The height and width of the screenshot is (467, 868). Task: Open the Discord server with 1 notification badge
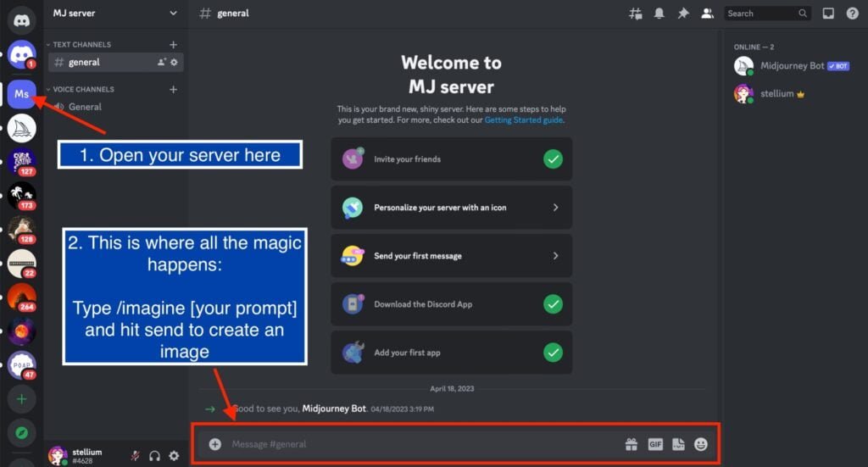click(21, 55)
